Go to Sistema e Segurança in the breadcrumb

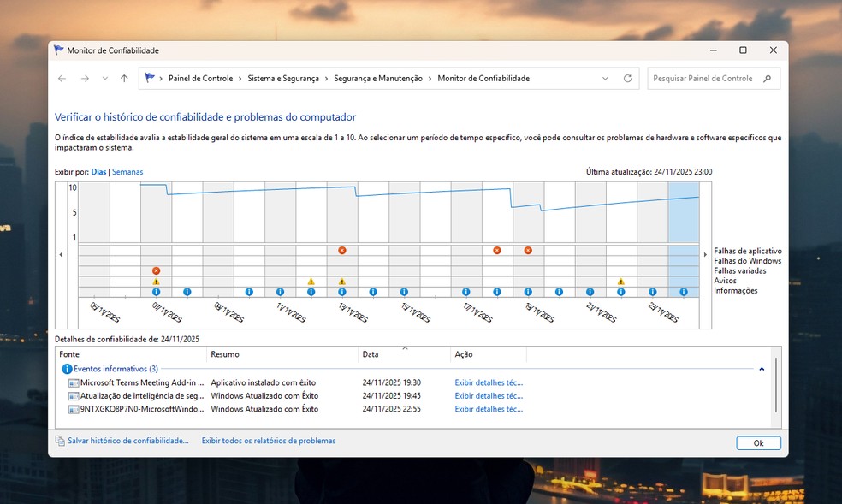click(282, 79)
